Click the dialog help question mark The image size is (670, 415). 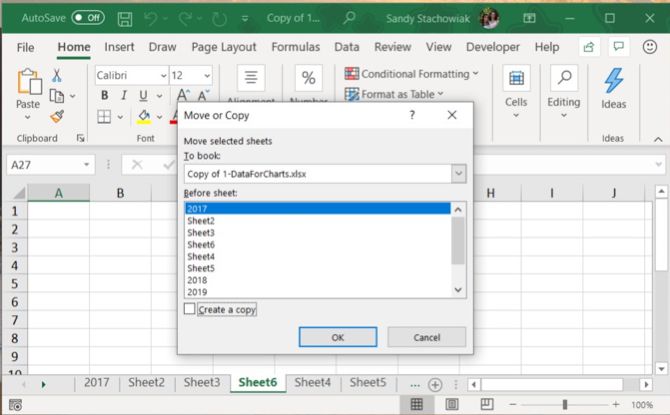point(412,115)
